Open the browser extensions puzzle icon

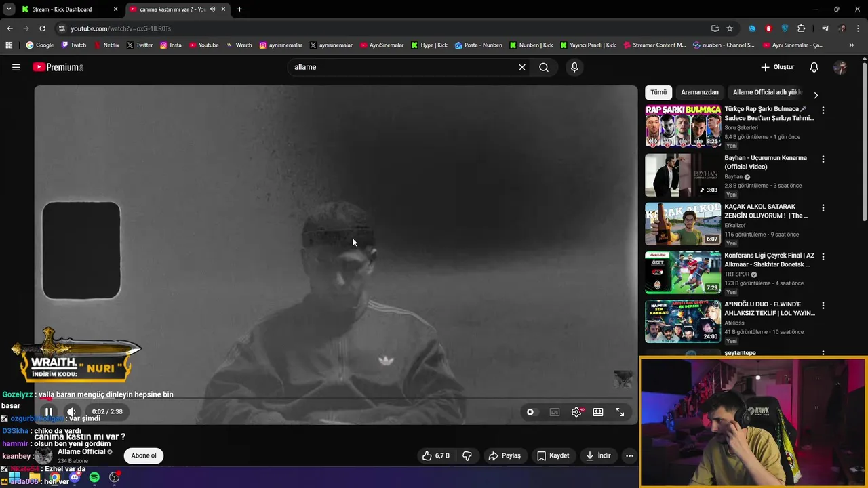point(802,28)
